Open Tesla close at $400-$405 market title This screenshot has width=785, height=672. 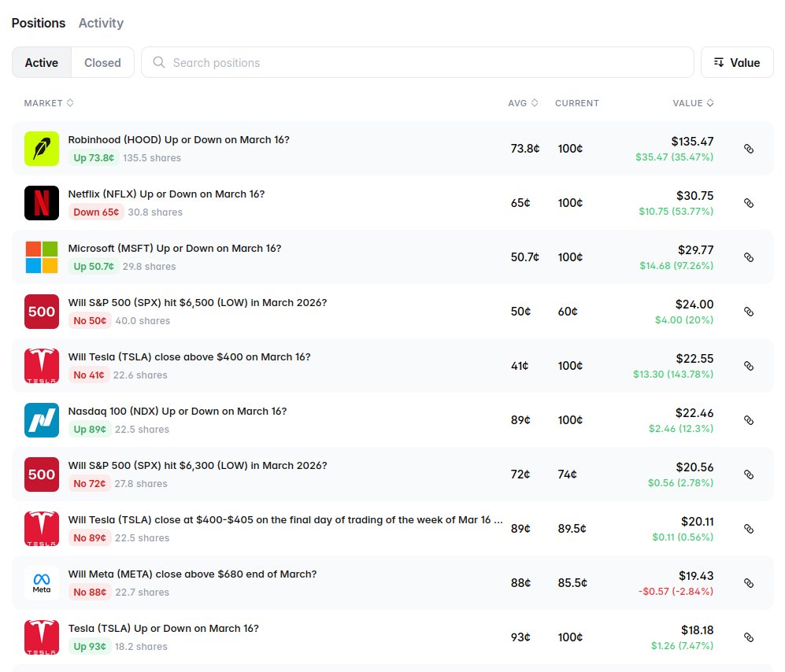coord(285,520)
